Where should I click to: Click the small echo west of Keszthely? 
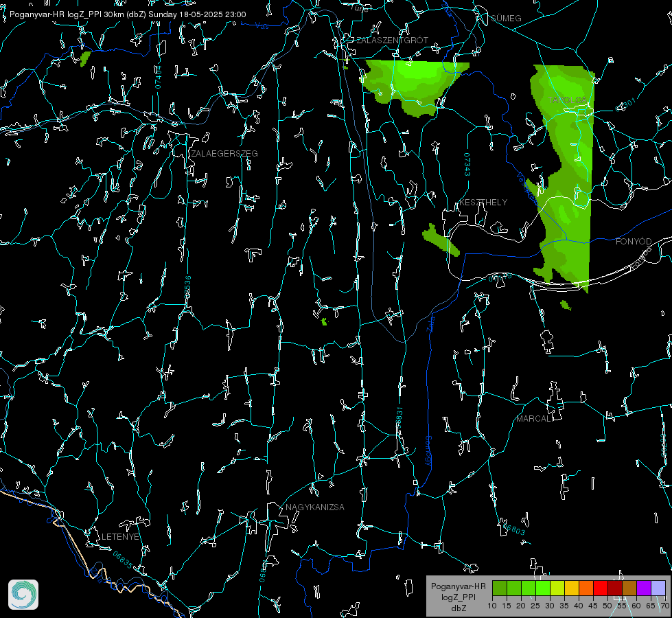441,240
